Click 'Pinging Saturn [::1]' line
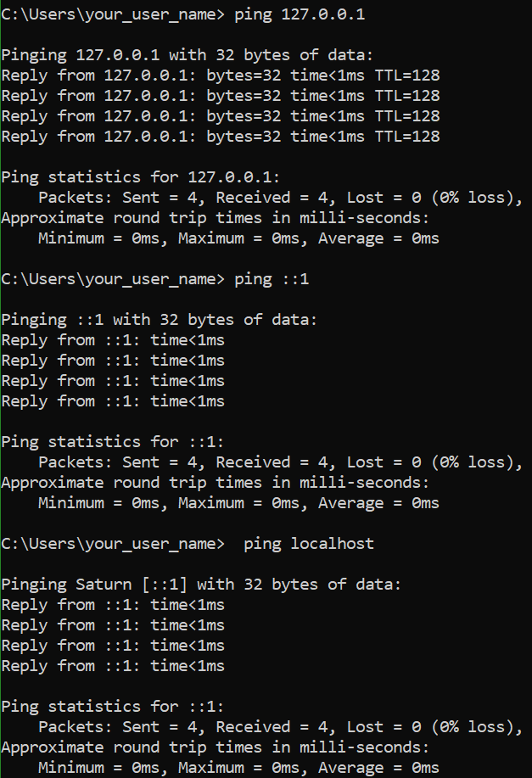 coord(200,584)
